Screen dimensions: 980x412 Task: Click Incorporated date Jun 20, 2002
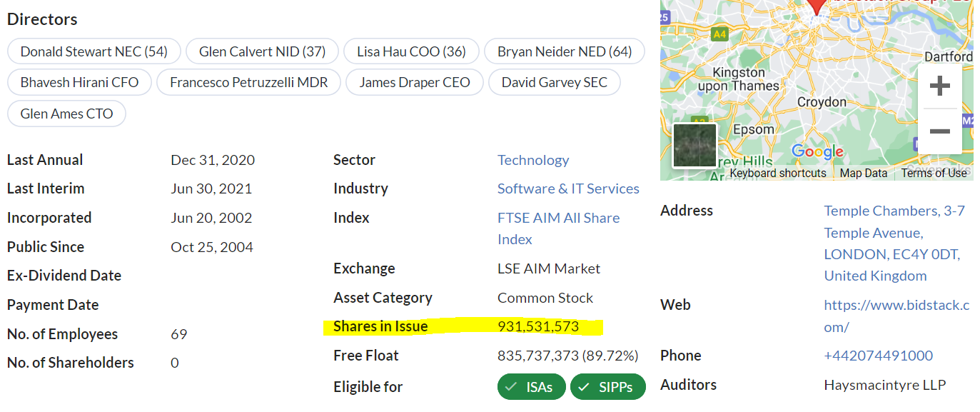(x=211, y=218)
